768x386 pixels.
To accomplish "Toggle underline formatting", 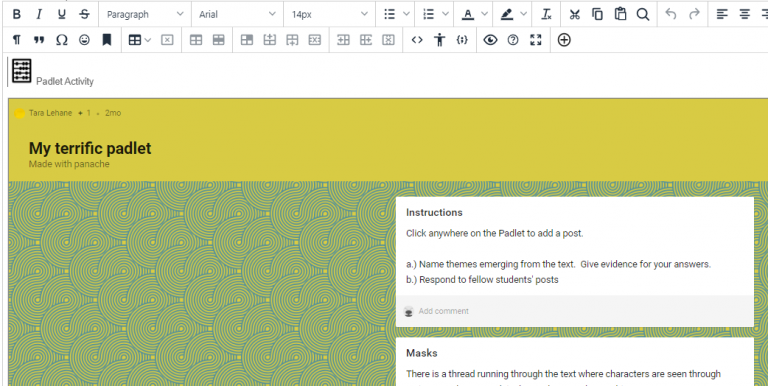I will [x=62, y=14].
